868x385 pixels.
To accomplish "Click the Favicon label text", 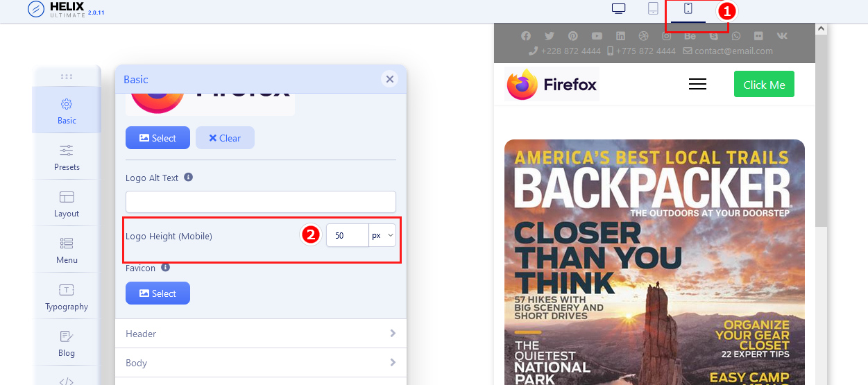I will tap(140, 268).
